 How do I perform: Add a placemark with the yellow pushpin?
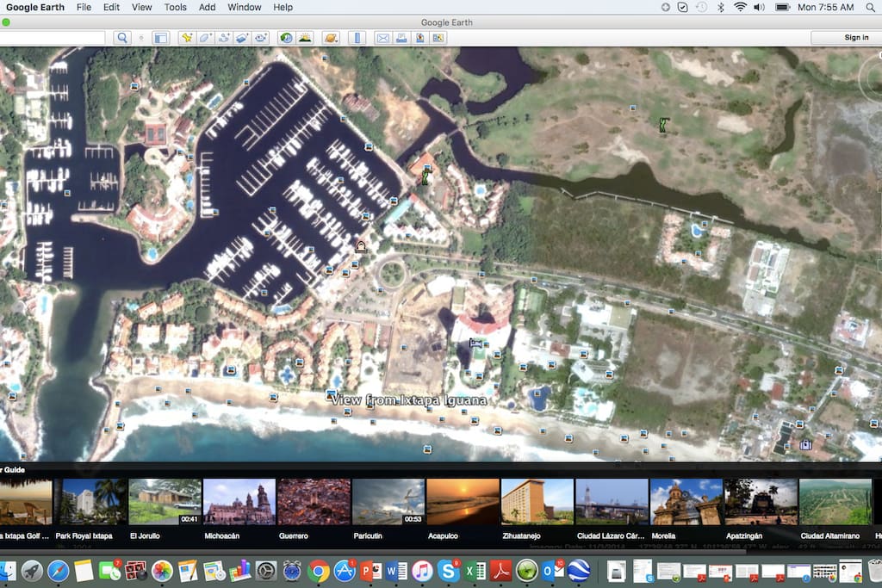click(187, 38)
